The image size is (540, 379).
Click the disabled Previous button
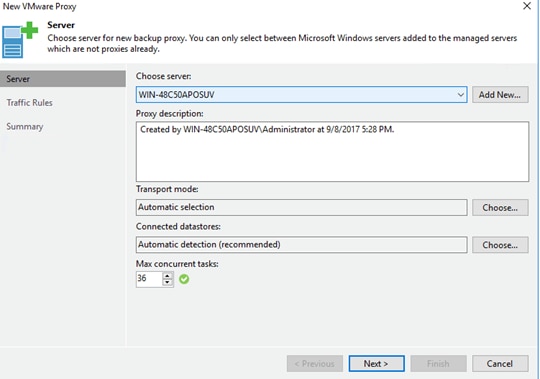pos(314,364)
